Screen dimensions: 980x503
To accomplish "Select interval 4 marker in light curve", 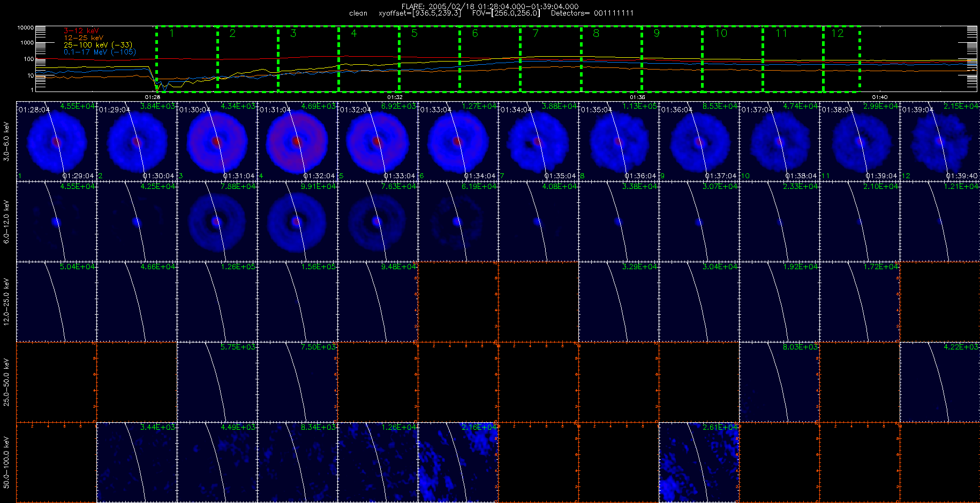I will pyautogui.click(x=353, y=33).
